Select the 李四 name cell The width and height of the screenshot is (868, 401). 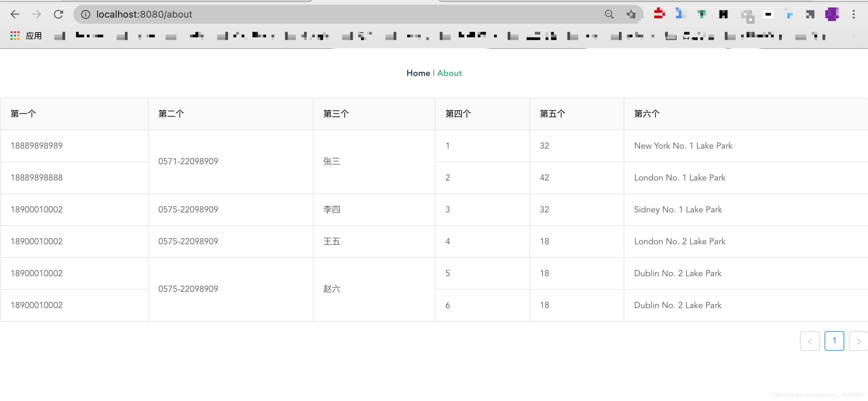click(x=374, y=210)
